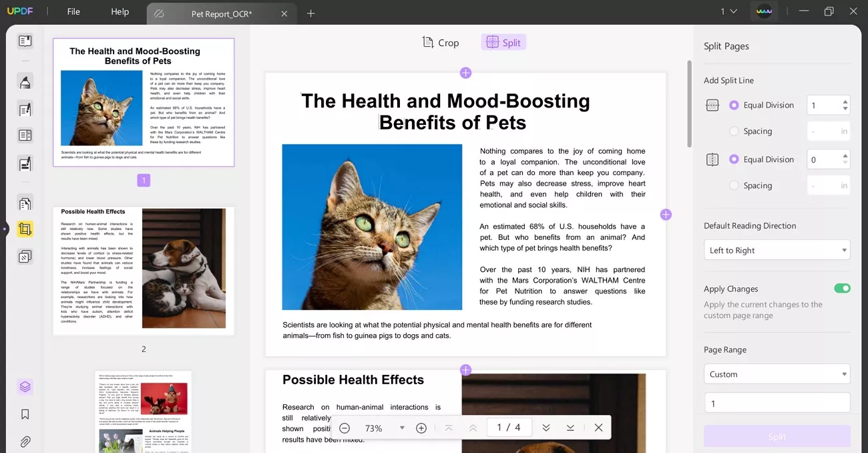Viewport: 868px width, 453px height.
Task: Open the Edit PDF page-with-pencil icon
Action: click(x=25, y=109)
